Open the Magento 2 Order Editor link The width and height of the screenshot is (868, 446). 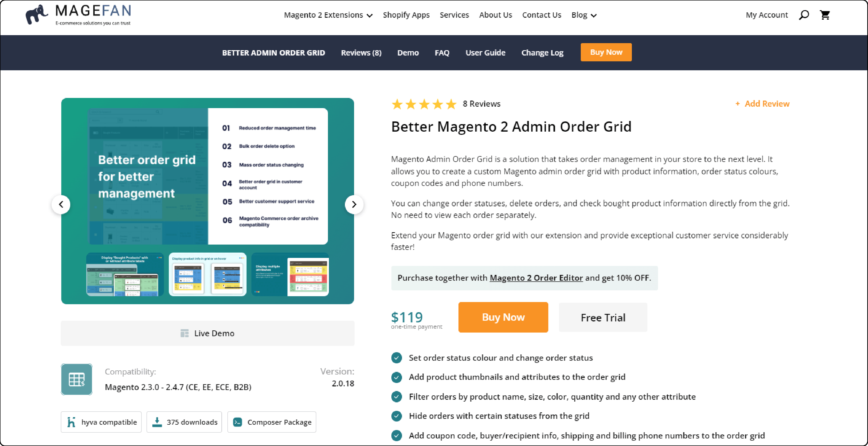click(536, 278)
